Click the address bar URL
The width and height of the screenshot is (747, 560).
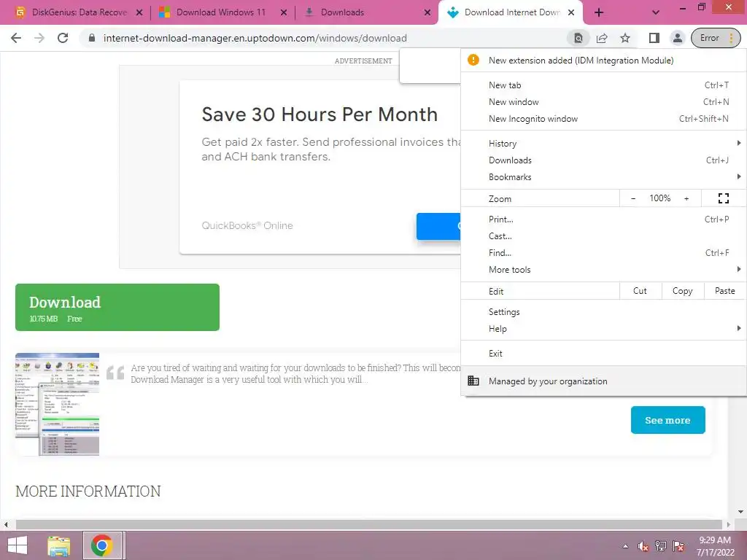click(255, 38)
